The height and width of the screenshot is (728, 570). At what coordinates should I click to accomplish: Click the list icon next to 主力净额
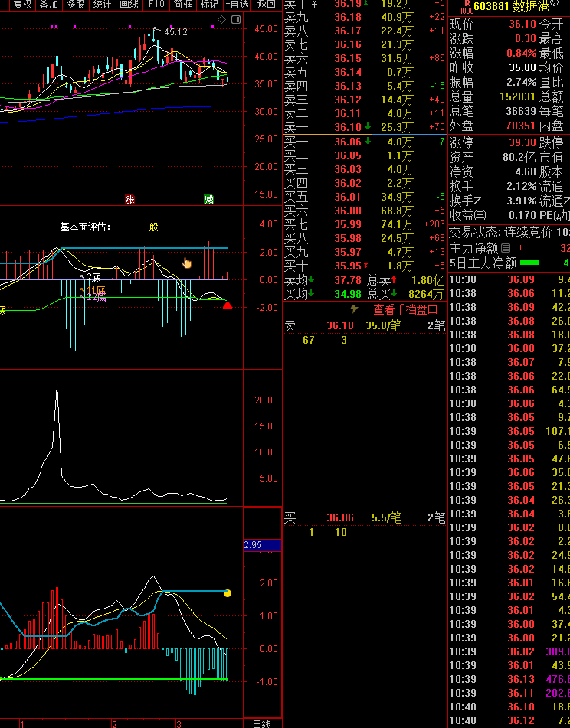(506, 249)
